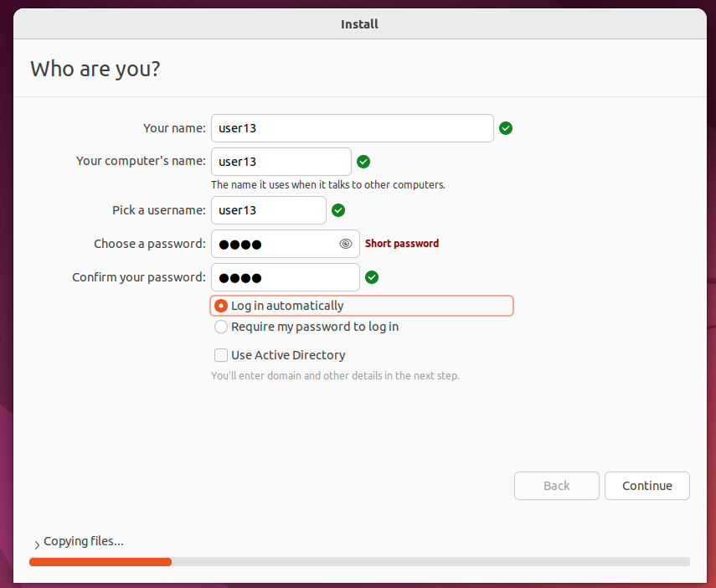Click the green checkmark beside computer's name field

tap(363, 162)
